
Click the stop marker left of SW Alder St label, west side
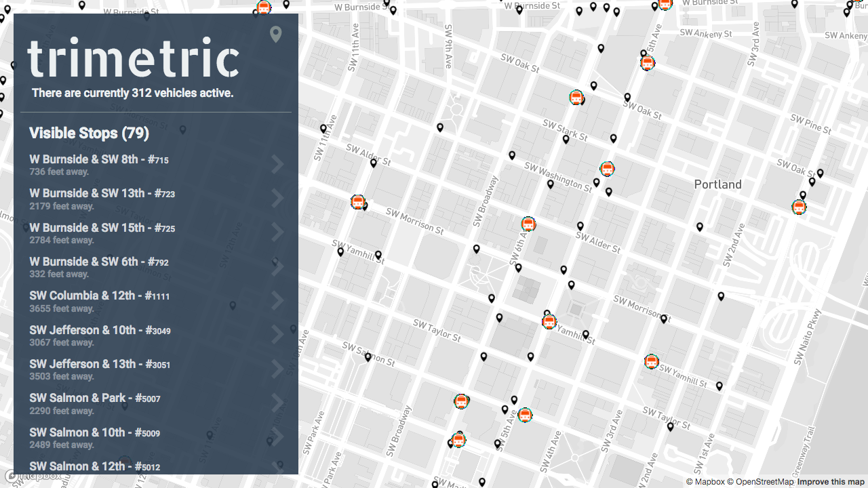[374, 163]
